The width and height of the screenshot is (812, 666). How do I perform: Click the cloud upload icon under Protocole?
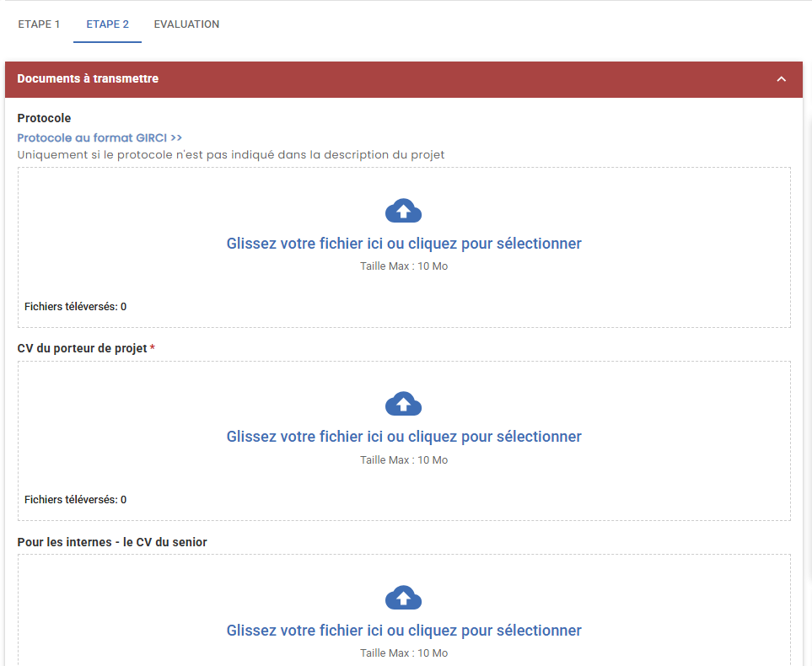point(403,211)
